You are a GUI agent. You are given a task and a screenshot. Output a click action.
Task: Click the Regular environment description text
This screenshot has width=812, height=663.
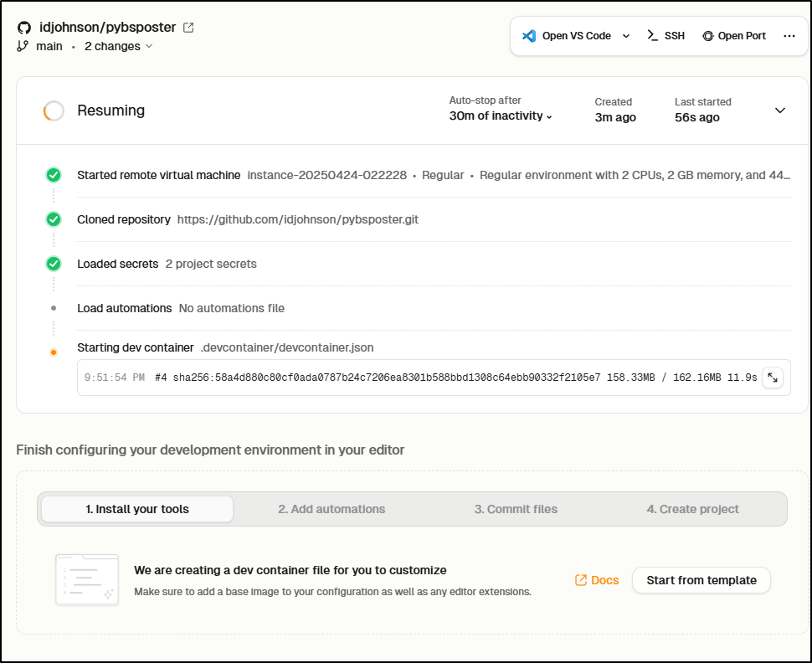tap(635, 175)
